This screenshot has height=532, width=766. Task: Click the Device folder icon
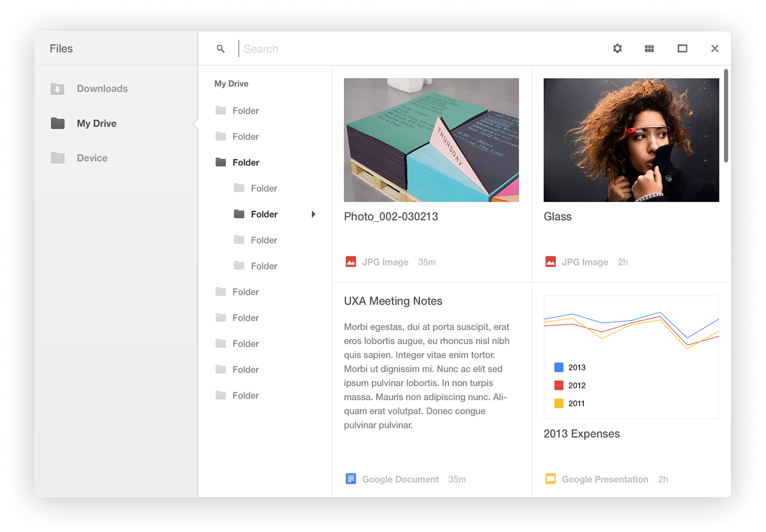click(58, 158)
